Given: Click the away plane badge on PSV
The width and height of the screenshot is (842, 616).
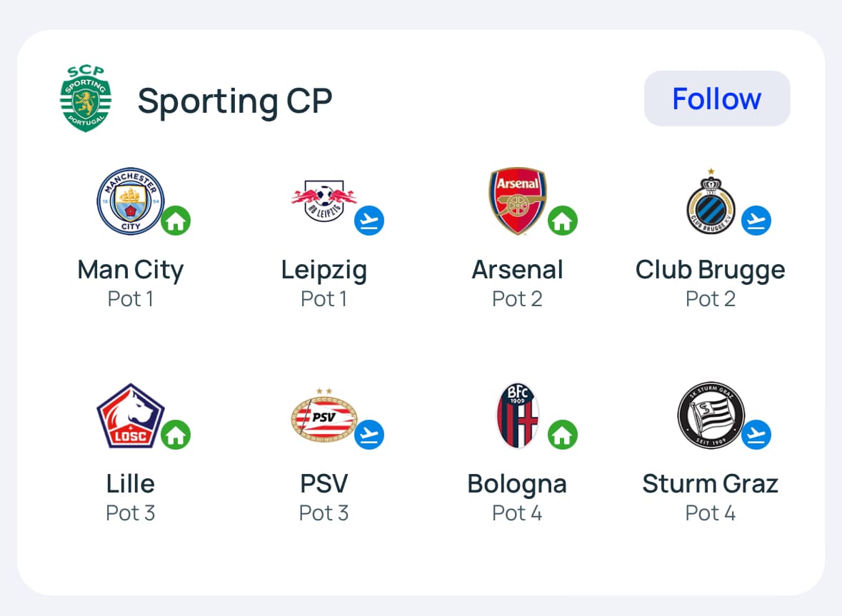Looking at the screenshot, I should pos(369,434).
